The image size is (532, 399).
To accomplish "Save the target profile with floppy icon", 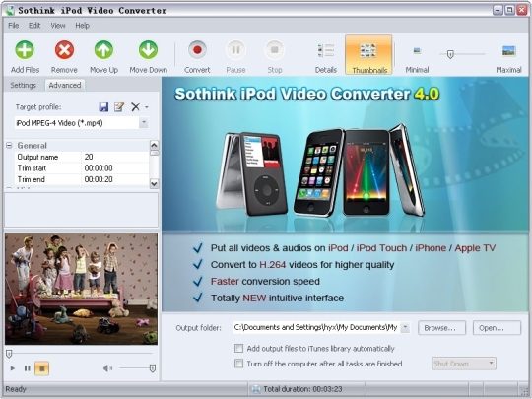I will click(103, 107).
